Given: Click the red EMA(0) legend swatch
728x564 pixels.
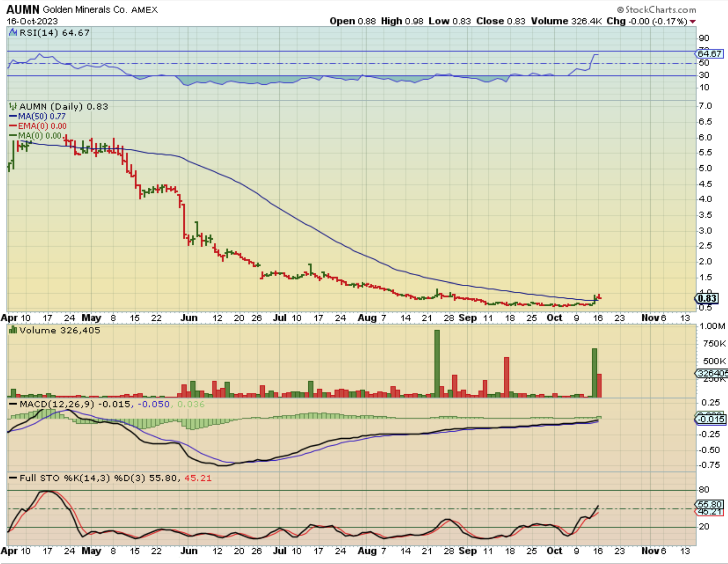Looking at the screenshot, I should click(13, 126).
